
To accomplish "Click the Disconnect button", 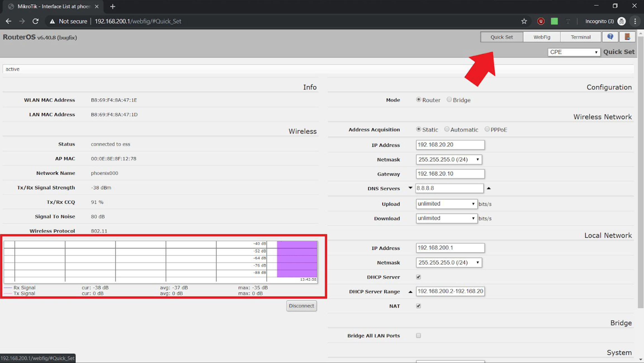I will [301, 306].
